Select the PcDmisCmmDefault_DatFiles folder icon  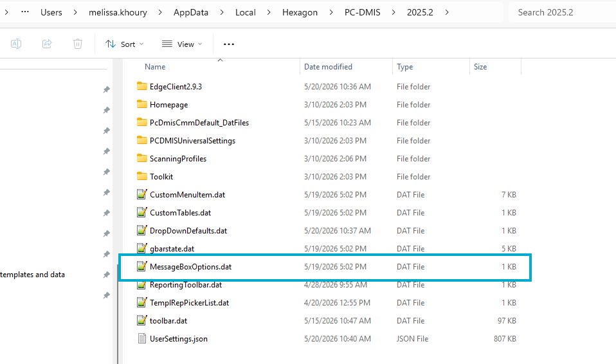(142, 122)
